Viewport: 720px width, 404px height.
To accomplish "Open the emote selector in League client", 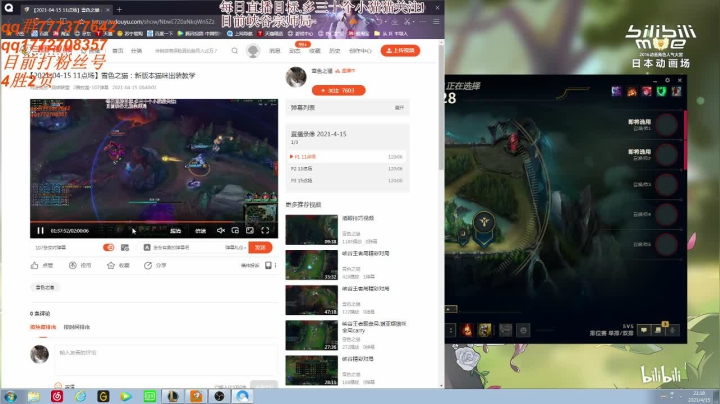I will click(x=523, y=330).
